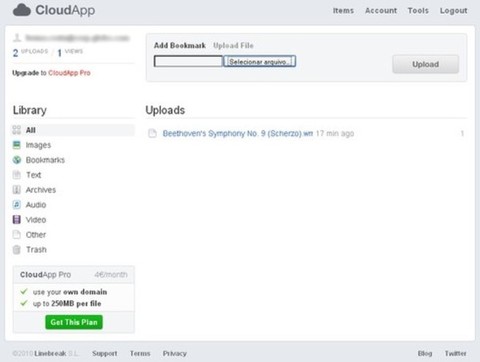Image resolution: width=480 pixels, height=362 pixels.
Task: Open the Trash bin icon
Action: pos(17,249)
